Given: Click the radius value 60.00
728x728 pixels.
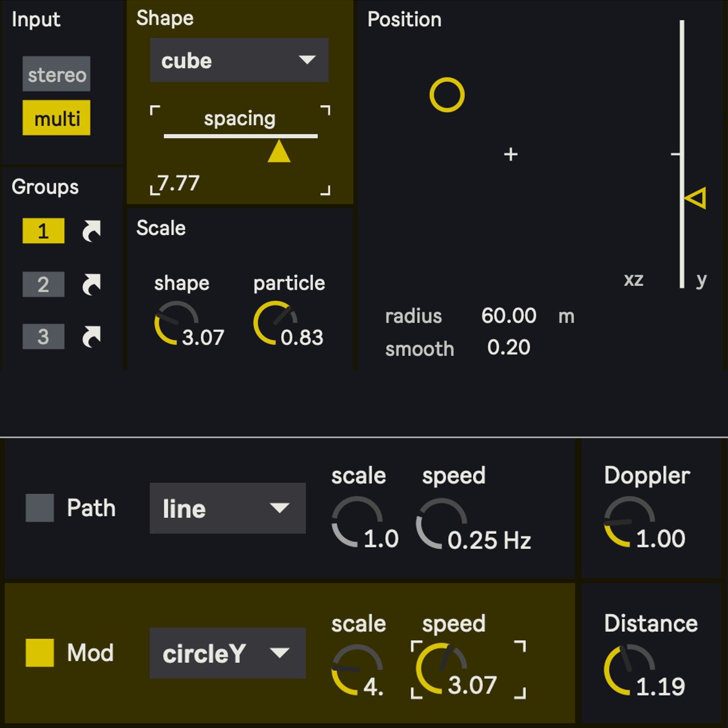Looking at the screenshot, I should (x=509, y=316).
